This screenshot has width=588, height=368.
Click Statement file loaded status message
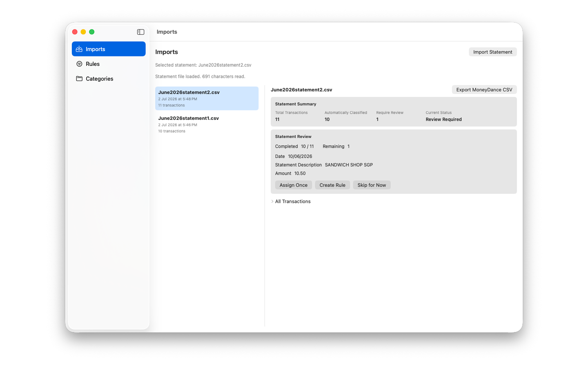point(200,76)
